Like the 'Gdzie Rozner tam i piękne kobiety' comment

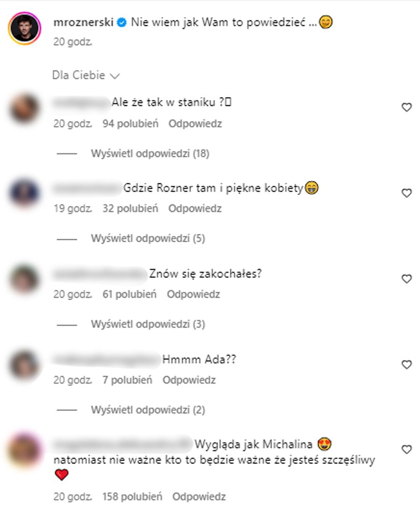click(x=407, y=193)
